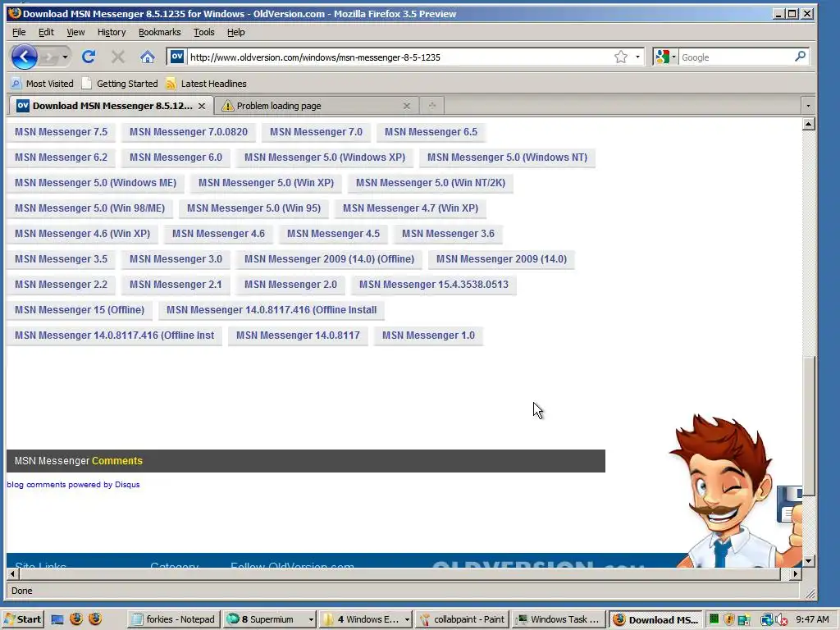
Task: Open the Bookmarks menu
Action: pos(160,32)
